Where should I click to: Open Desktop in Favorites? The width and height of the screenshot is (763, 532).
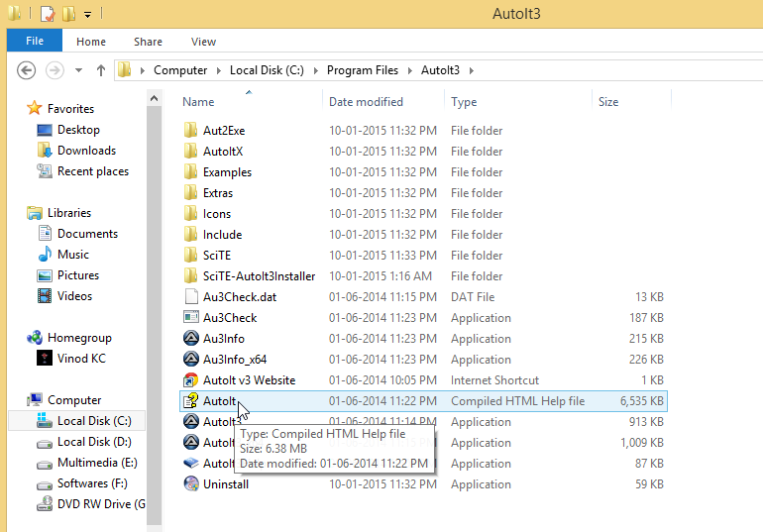coord(78,130)
